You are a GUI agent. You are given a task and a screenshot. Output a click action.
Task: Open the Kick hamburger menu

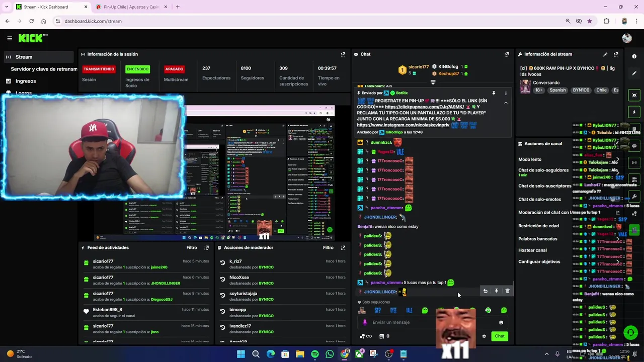(10, 38)
